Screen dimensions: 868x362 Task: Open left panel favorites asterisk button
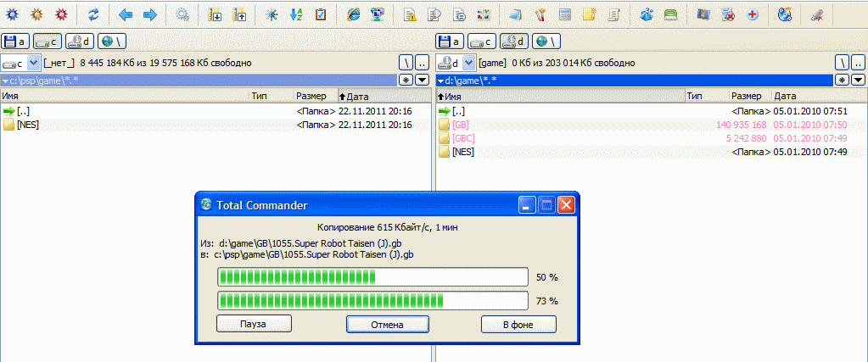click(406, 81)
